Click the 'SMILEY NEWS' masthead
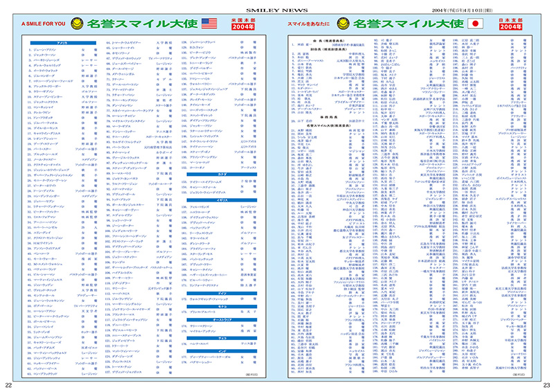Viewport: 554px width, 392px height. 276,10
